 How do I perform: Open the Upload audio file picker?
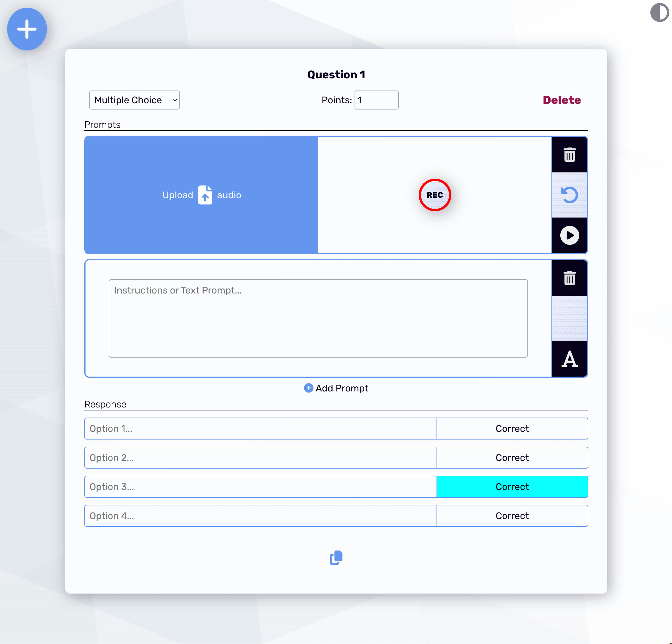[x=201, y=195]
